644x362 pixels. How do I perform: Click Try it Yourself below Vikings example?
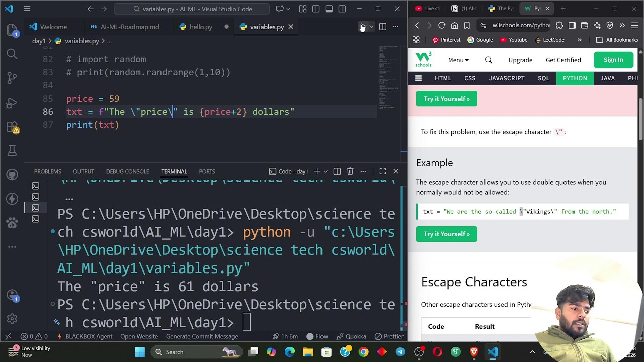447,234
